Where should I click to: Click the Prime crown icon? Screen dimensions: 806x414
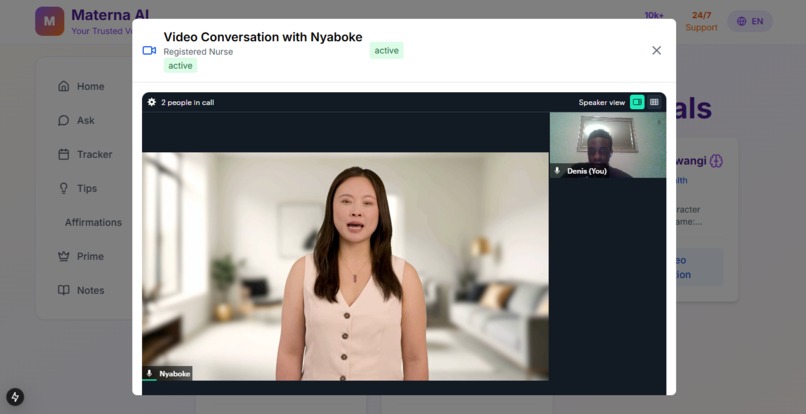pos(64,256)
